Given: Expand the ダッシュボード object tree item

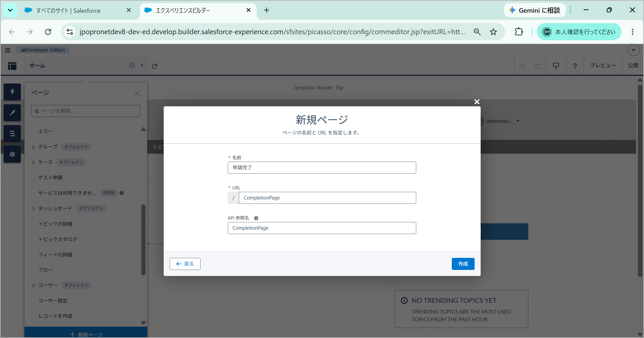Looking at the screenshot, I should pyautogui.click(x=33, y=209).
